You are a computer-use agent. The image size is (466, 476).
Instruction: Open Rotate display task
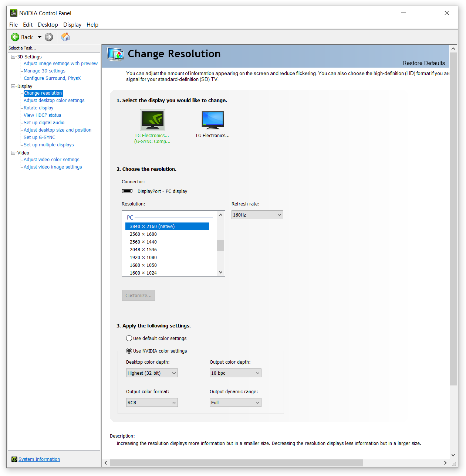click(38, 108)
